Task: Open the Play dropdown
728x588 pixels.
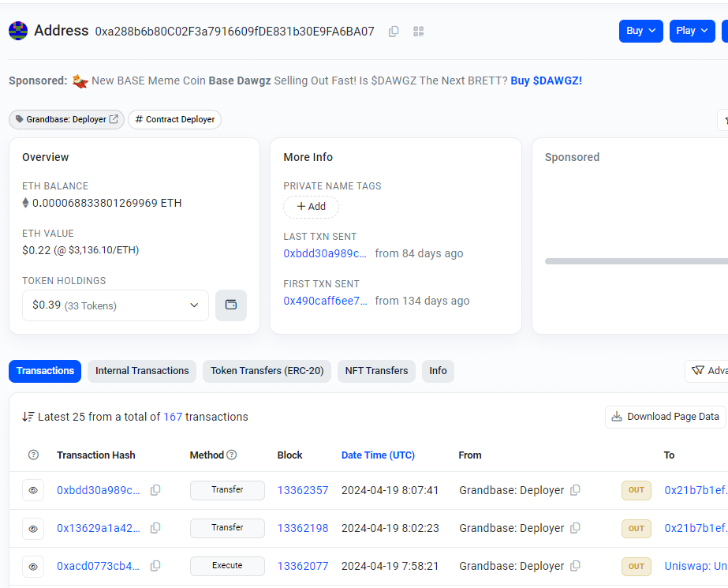Action: point(692,31)
